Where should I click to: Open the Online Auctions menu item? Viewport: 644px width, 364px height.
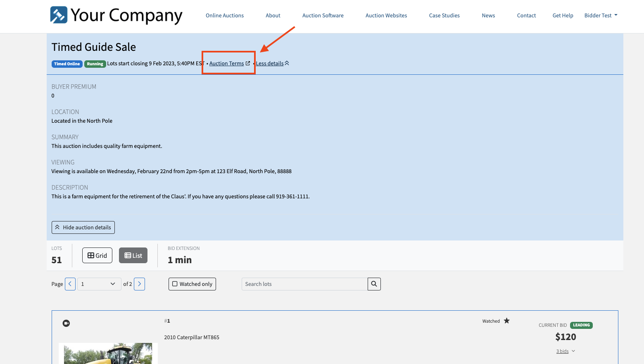click(x=225, y=15)
